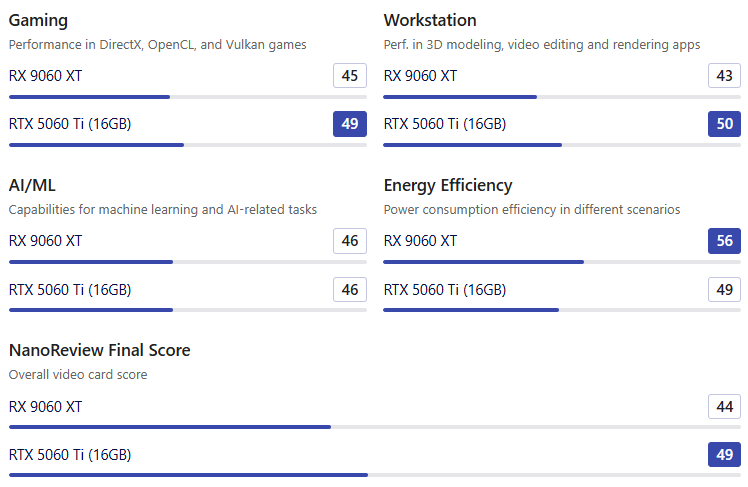The image size is (748, 487).
Task: Click RX 9060 XT Final Score progress bar
Action: click(374, 427)
